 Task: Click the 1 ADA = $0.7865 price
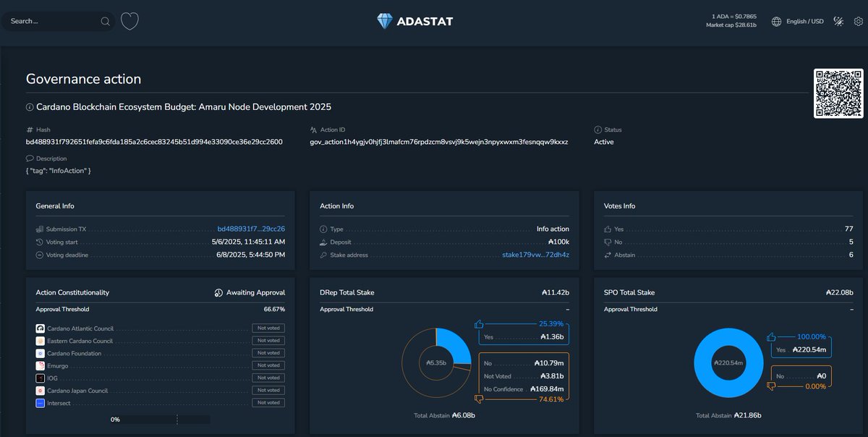click(x=734, y=16)
